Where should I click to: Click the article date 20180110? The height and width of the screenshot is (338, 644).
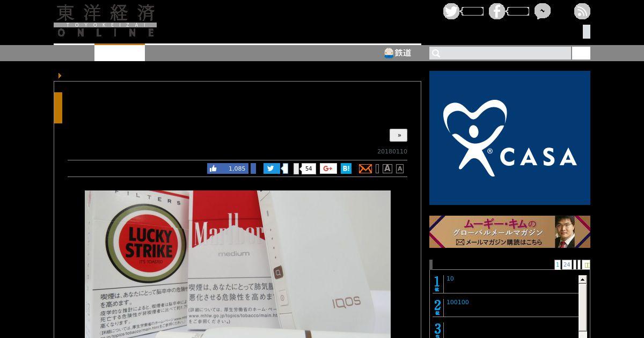[392, 151]
